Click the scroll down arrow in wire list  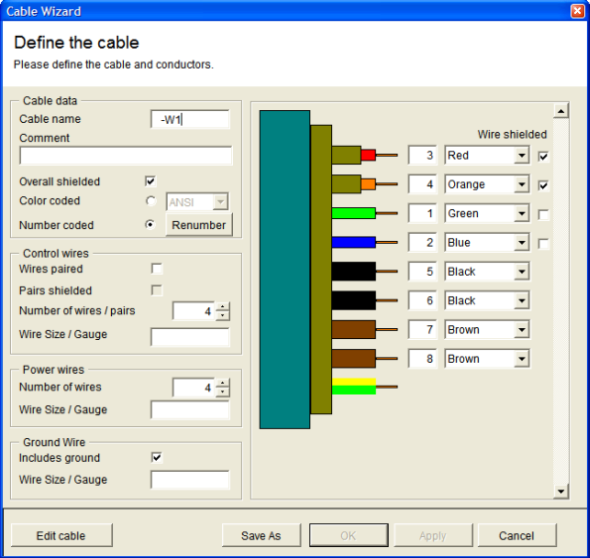tap(561, 491)
